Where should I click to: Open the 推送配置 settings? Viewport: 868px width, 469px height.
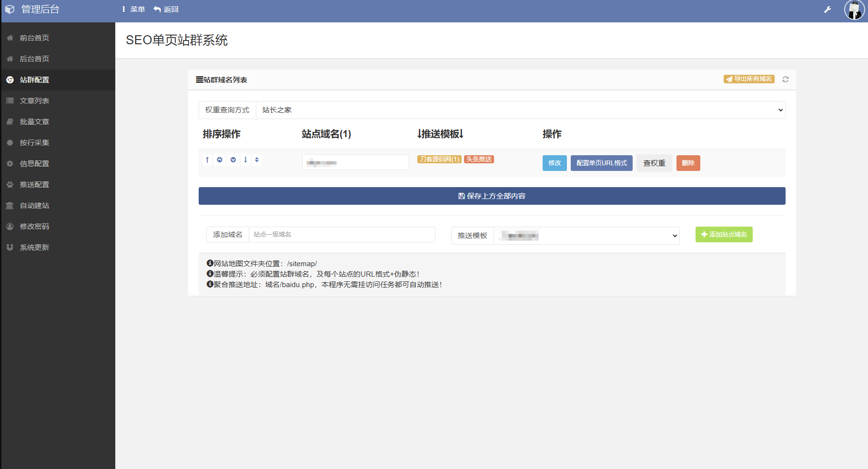point(34,184)
